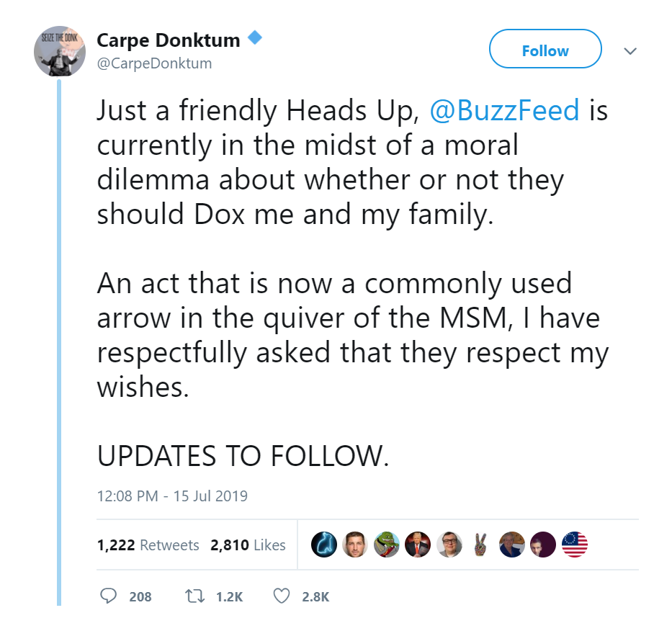Click the blue neon outline liker avatar
Viewport: 672px width, 618px height.
click(323, 545)
